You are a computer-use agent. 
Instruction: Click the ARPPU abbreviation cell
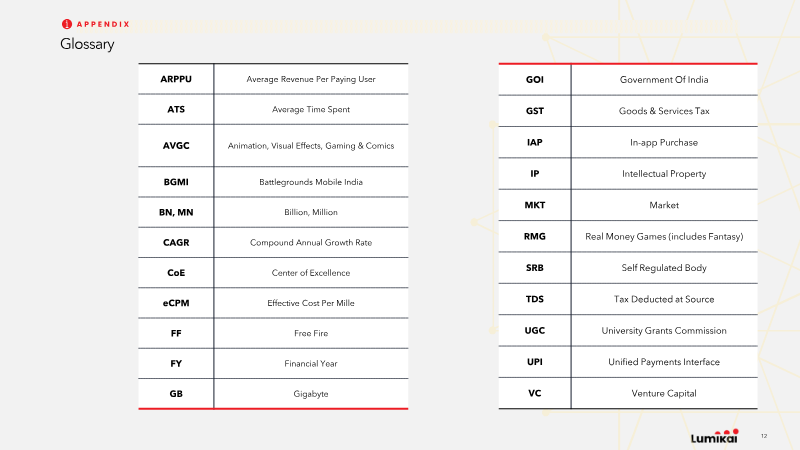point(176,79)
